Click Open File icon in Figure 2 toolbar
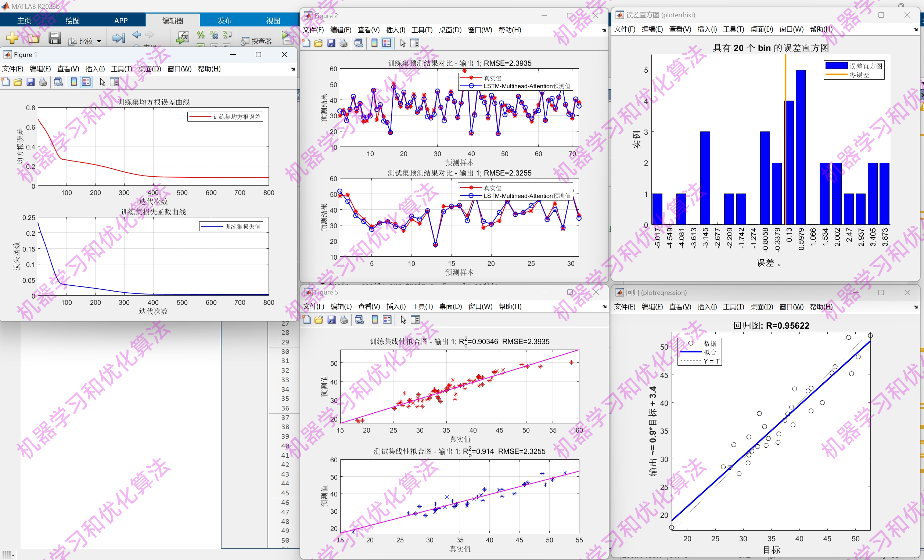This screenshot has height=560, width=924. coord(319,43)
